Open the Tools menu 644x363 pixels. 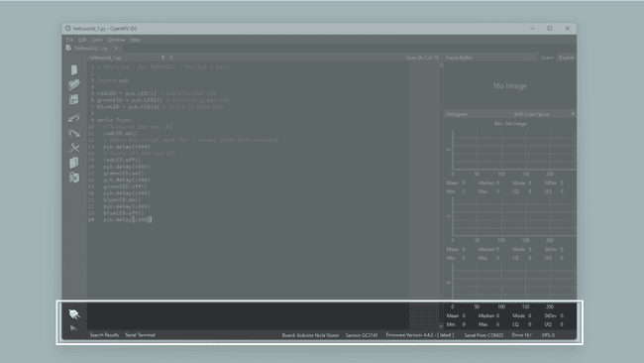97,40
